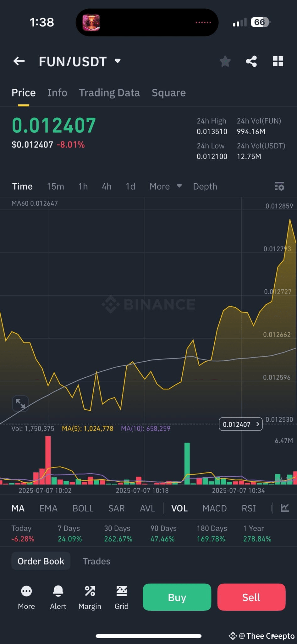Toggle the RSI indicator
The height and width of the screenshot is (644, 297).
pyautogui.click(x=249, y=508)
